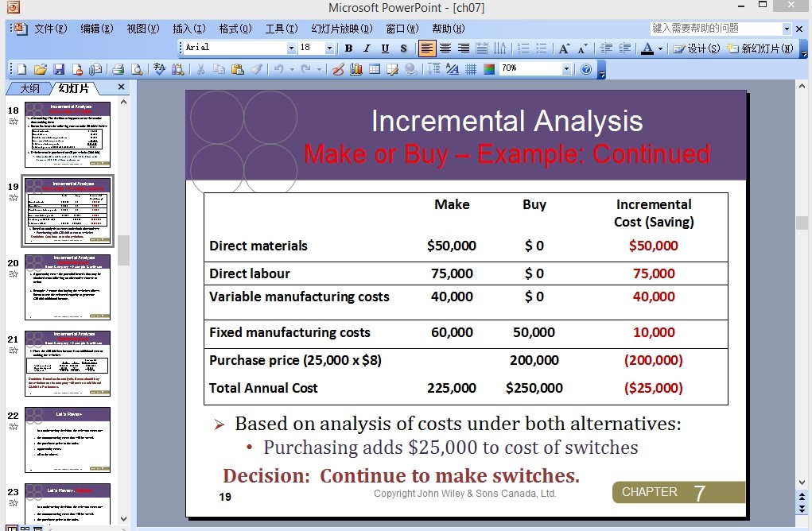Click the Insert Chart icon
The image size is (812, 531).
pyautogui.click(x=356, y=69)
